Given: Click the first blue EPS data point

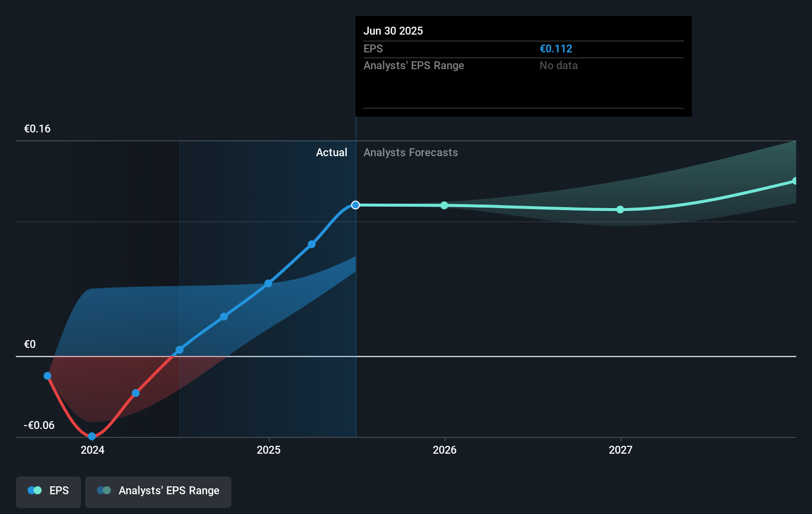Looking at the screenshot, I should point(47,376).
